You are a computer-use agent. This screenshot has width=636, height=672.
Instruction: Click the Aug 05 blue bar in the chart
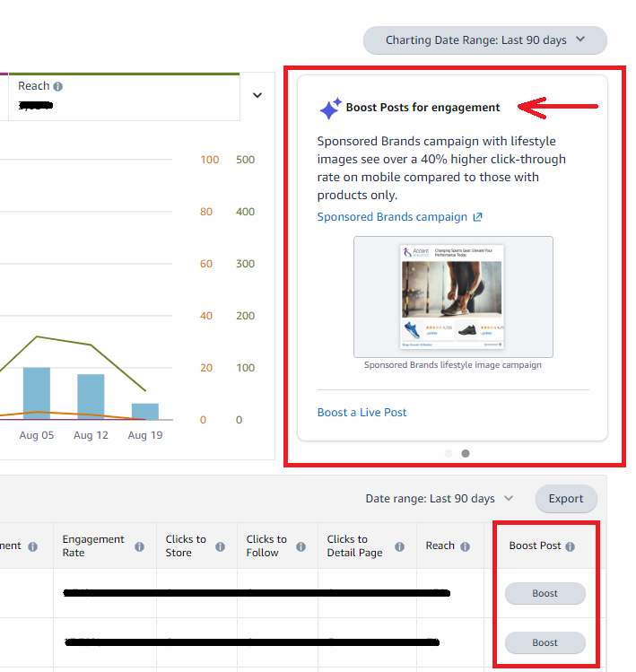coord(37,394)
